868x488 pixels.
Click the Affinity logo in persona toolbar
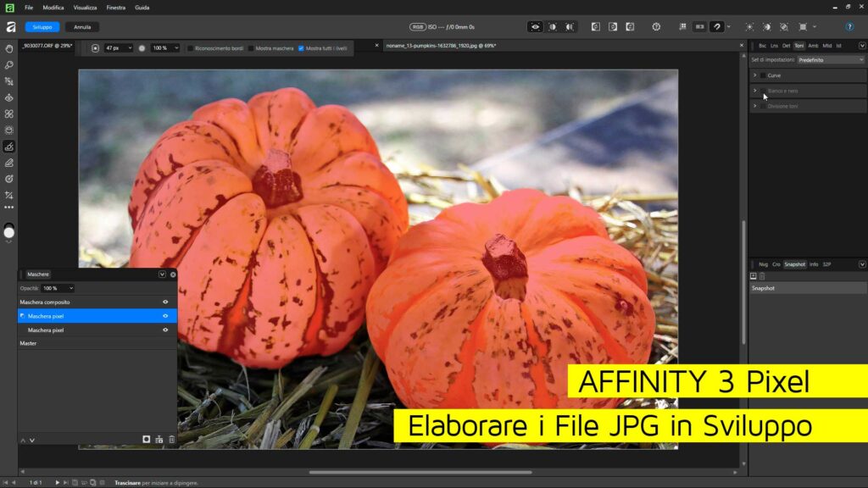tap(10, 26)
